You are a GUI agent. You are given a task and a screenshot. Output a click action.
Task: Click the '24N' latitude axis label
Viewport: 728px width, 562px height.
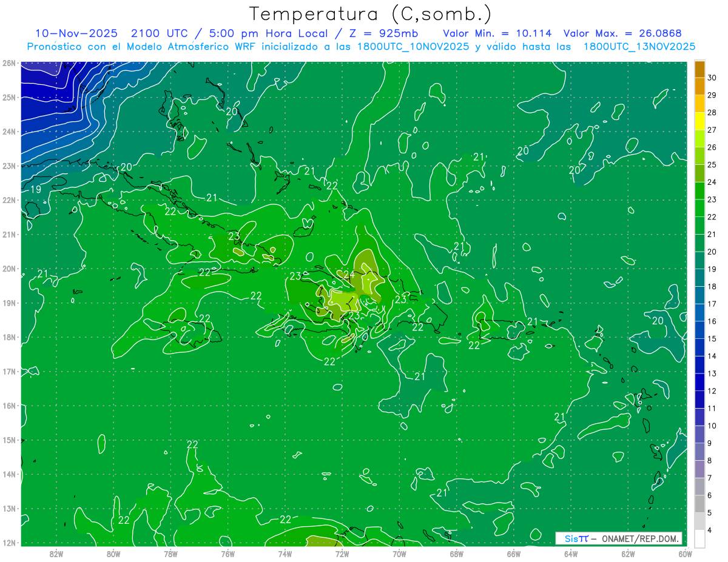tap(8, 132)
